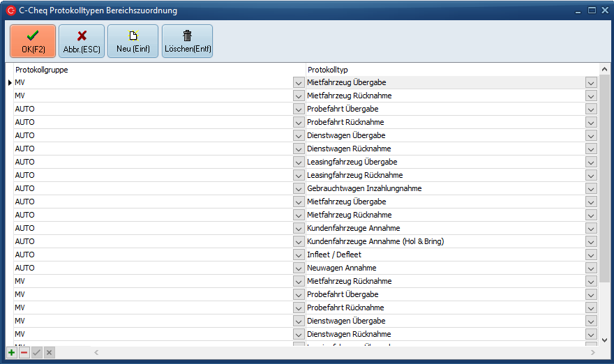Click the C-Cheq app icon in the title bar
This screenshot has height=364, width=614.
point(10,10)
